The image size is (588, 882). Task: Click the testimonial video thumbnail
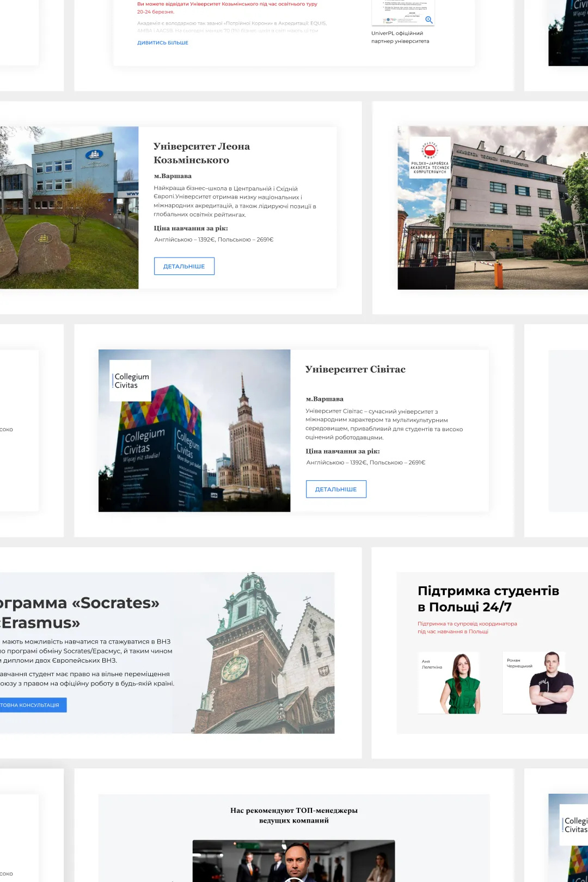tap(293, 861)
